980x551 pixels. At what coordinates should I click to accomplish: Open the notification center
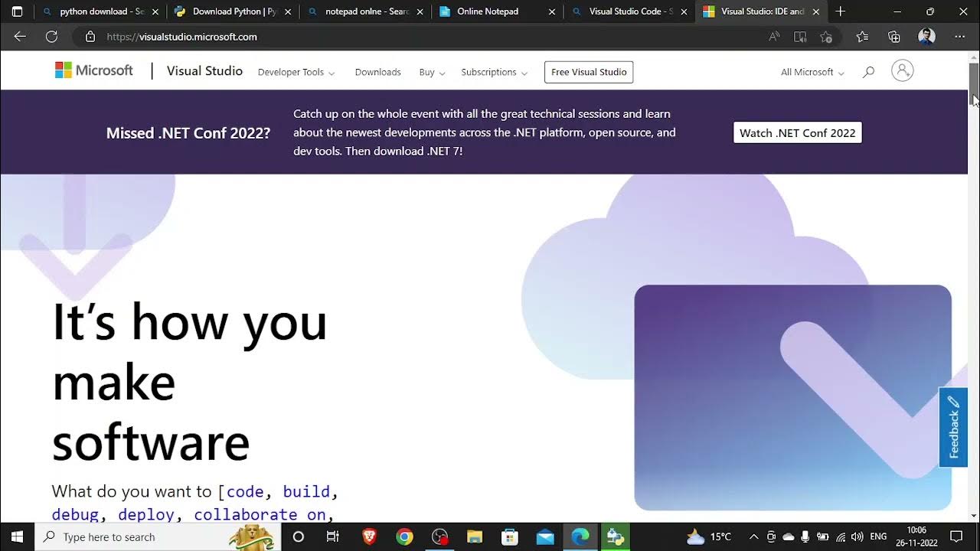(956, 536)
